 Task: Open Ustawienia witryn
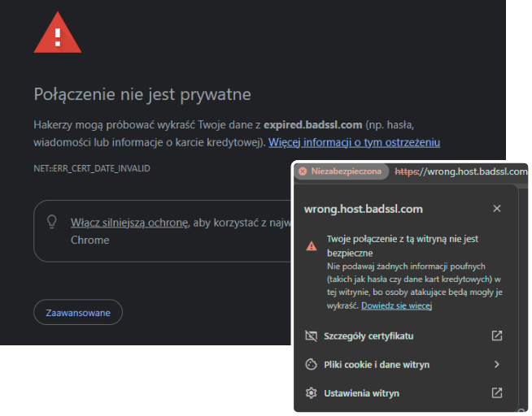(403, 393)
